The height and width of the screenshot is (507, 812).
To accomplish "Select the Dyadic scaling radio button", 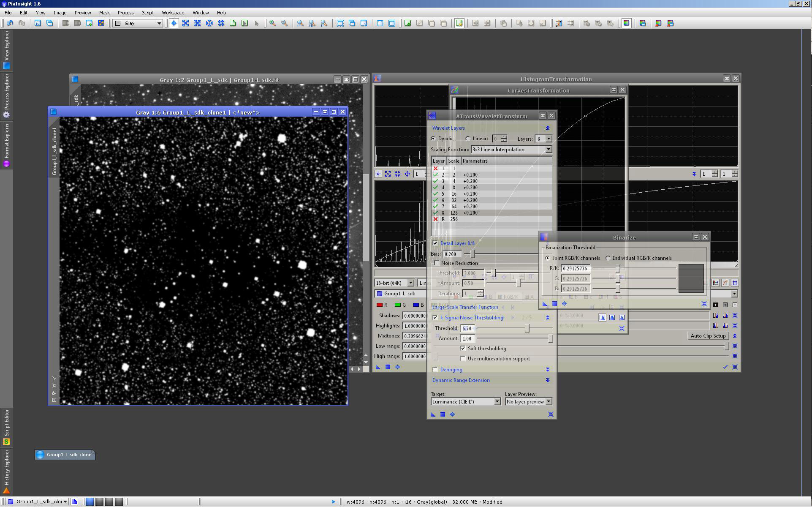I will tap(433, 139).
